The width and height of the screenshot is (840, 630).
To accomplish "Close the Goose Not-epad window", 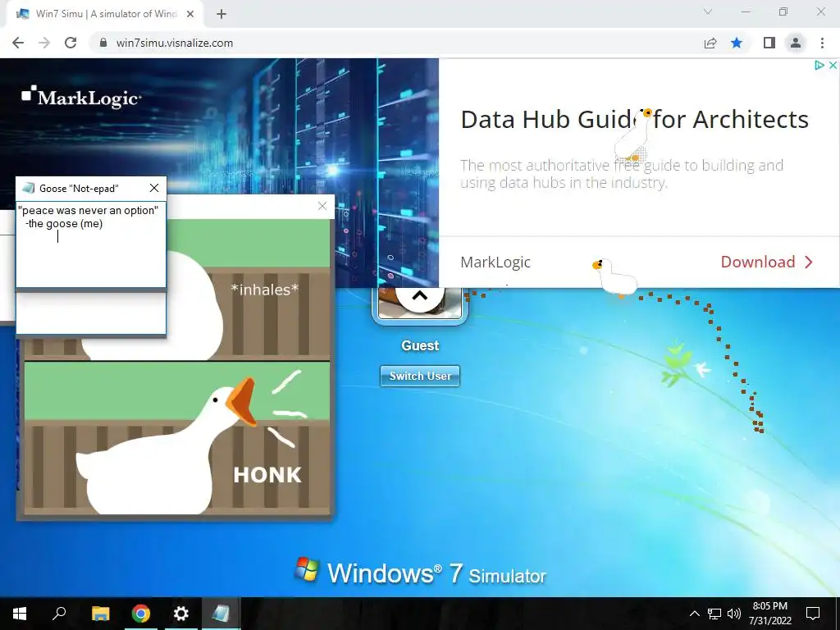I will point(154,188).
